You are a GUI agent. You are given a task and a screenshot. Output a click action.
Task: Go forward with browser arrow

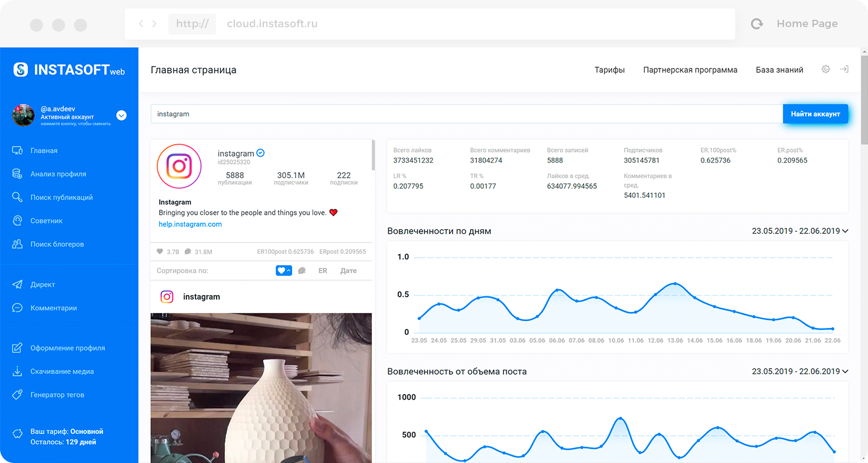[154, 24]
